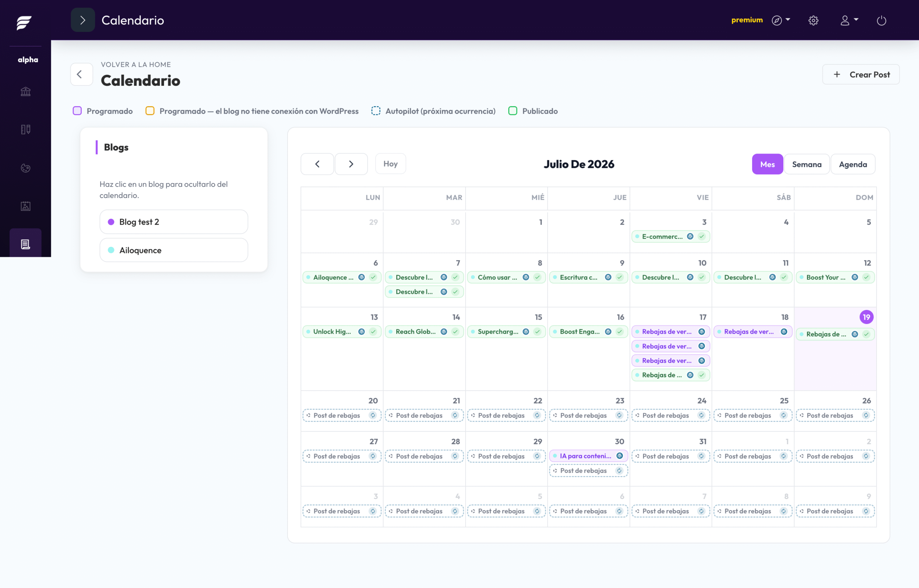Click WordPress icon on July 19 Rebajas post
This screenshot has width=919, height=588.
pyautogui.click(x=855, y=334)
